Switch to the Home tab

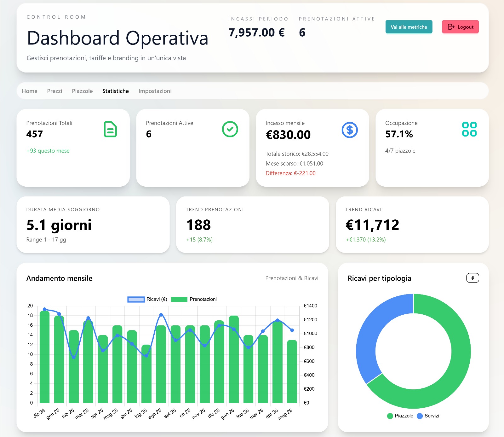pos(30,91)
